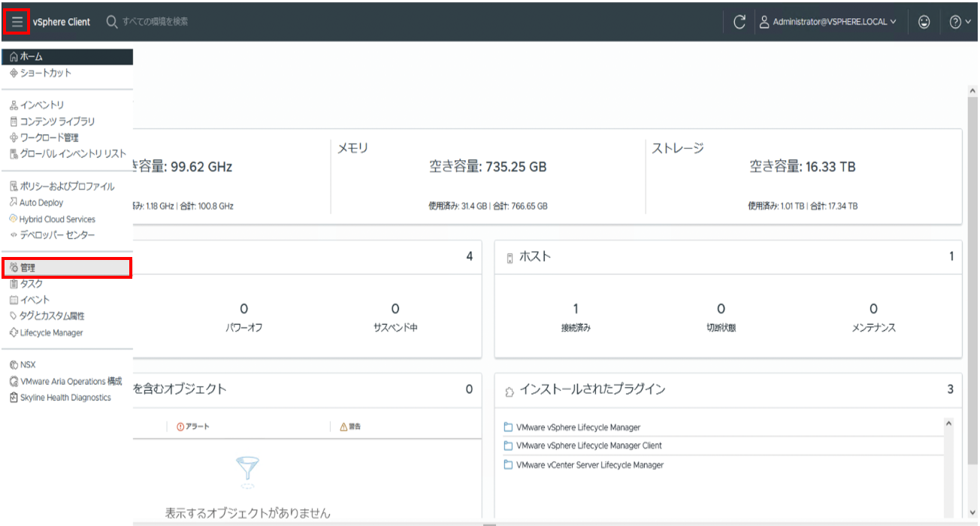Open the help question mark menu
This screenshot has height=526, width=980.
coord(959,22)
